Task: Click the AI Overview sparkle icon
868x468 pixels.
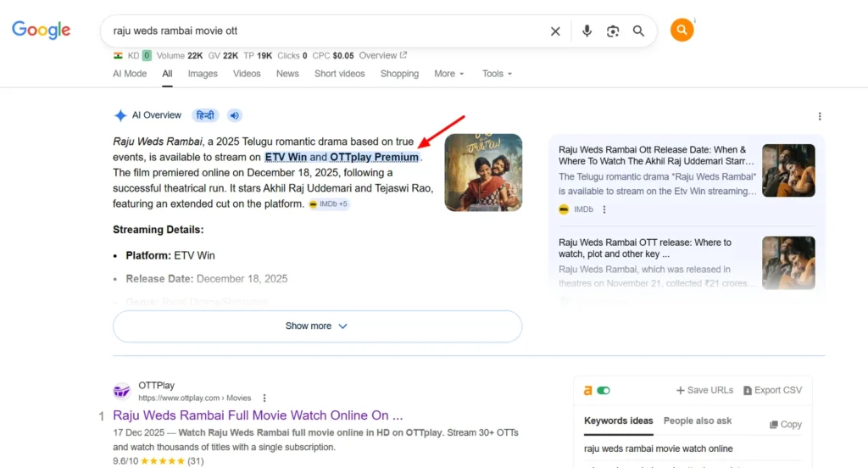Action: click(x=120, y=115)
